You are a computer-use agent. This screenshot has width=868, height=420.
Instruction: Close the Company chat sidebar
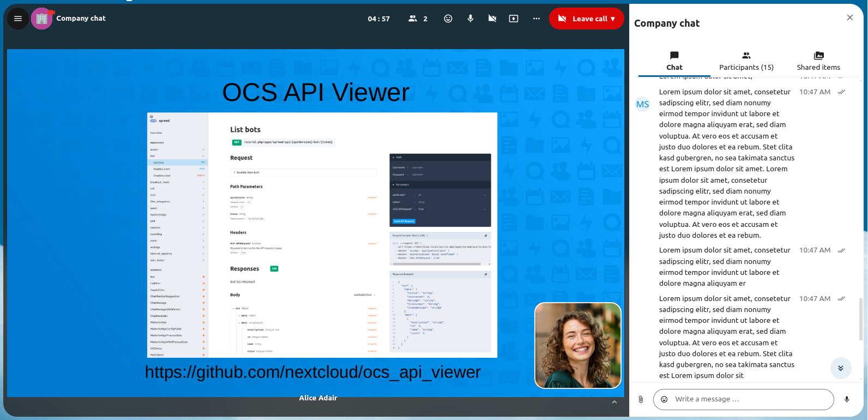(849, 17)
